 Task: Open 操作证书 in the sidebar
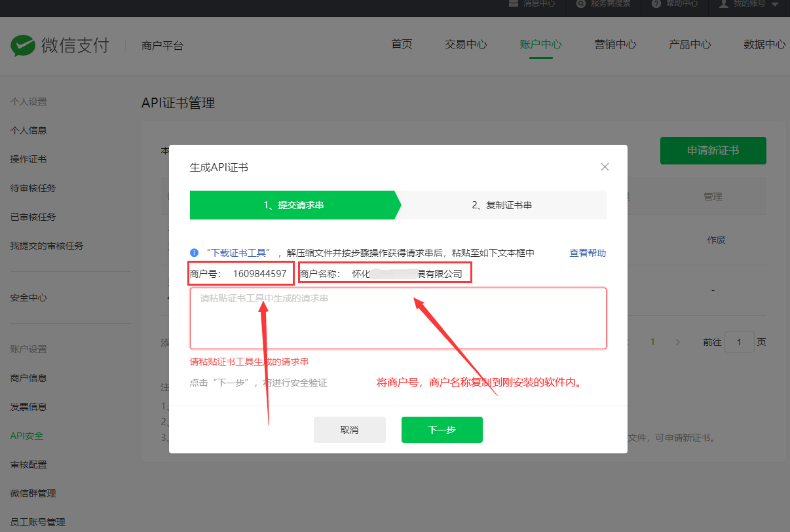pyautogui.click(x=29, y=159)
